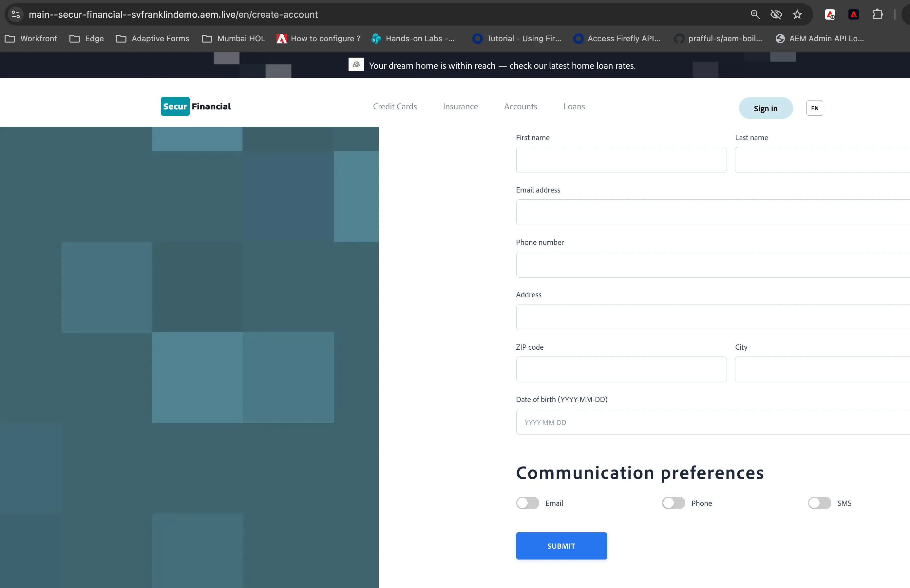
Task: Focus the Last name field
Action: pyautogui.click(x=823, y=160)
